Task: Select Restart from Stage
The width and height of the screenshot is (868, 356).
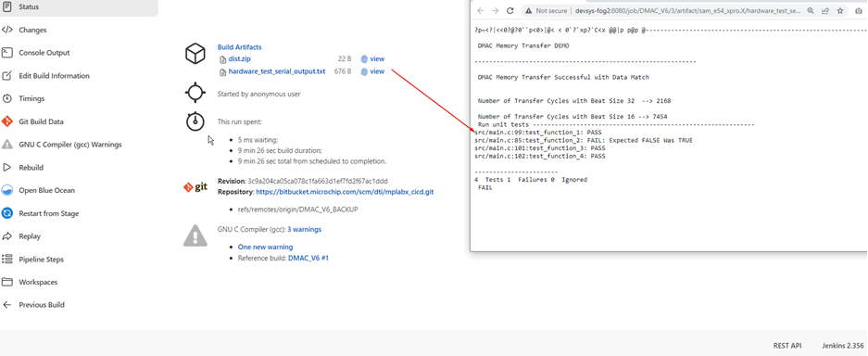Action: click(x=49, y=213)
